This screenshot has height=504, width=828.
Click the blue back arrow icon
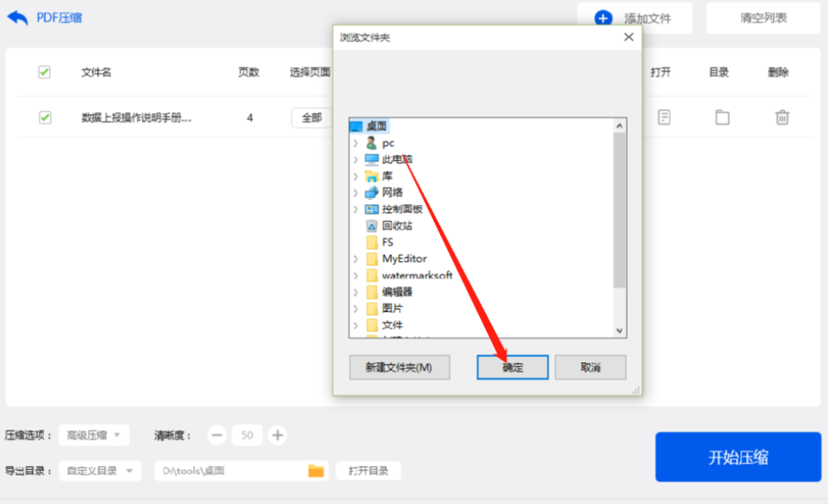(18, 18)
